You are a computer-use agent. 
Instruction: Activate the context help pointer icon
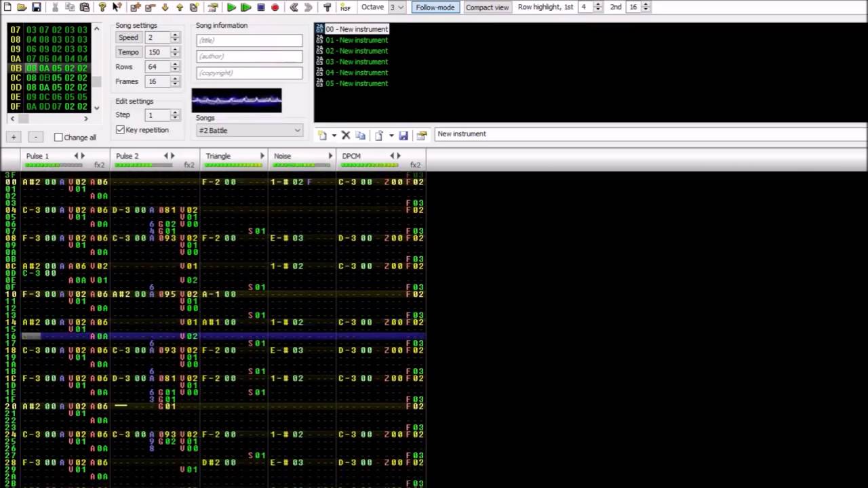click(x=117, y=7)
